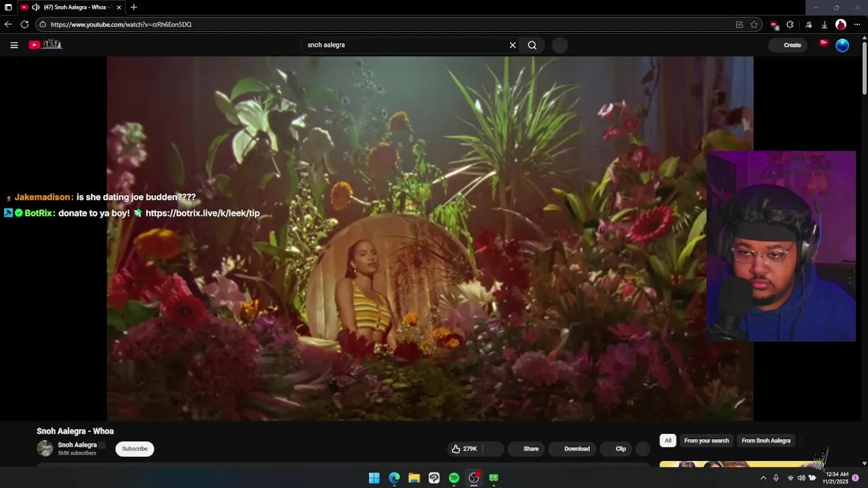Click the 565K subscribers text
868x488 pixels.
77,453
